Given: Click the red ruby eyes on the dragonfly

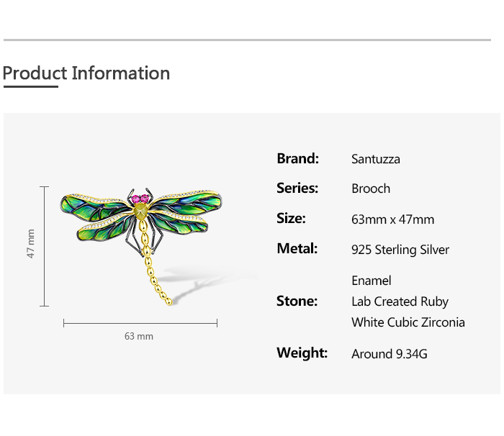Looking at the screenshot, I should pyautogui.click(x=140, y=197).
